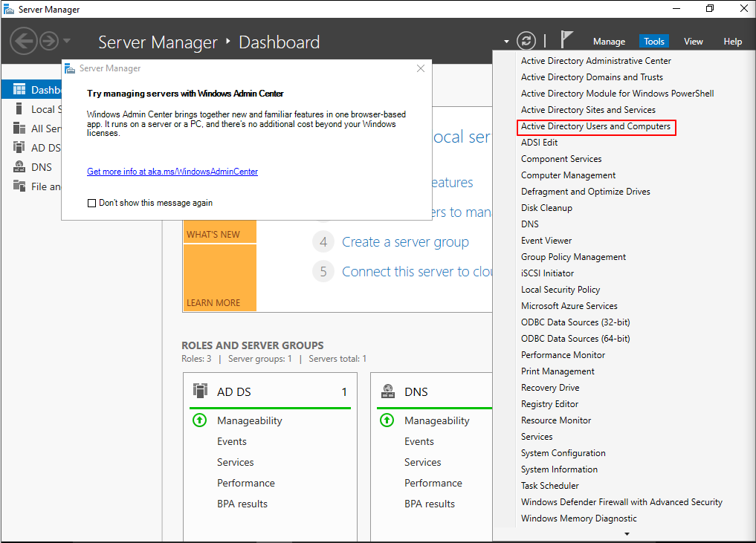Select AD DS icon in sidebar
Image resolution: width=756 pixels, height=543 pixels.
(x=19, y=147)
